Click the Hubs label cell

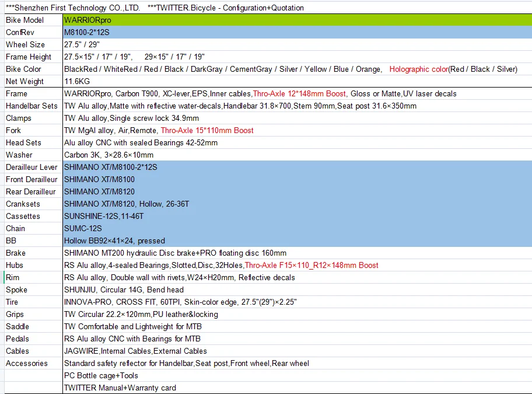32,266
